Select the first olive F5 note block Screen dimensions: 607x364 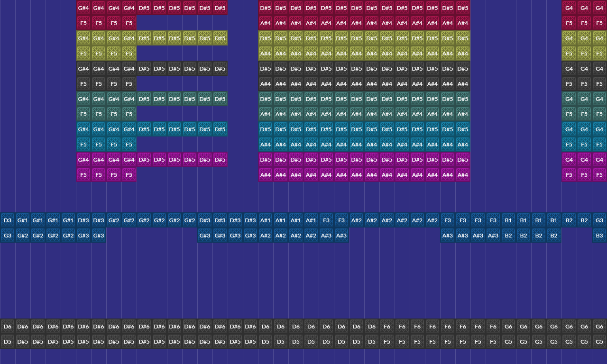click(x=83, y=53)
